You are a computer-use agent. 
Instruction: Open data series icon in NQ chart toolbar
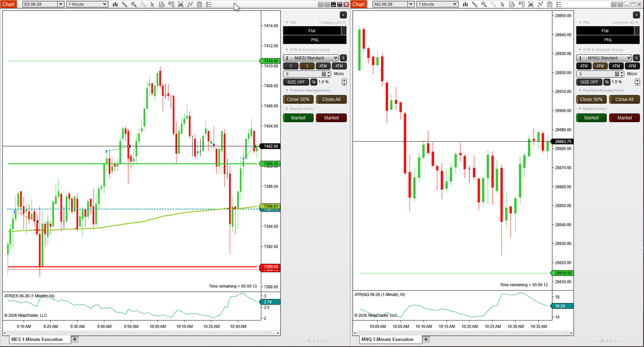[x=531, y=4]
